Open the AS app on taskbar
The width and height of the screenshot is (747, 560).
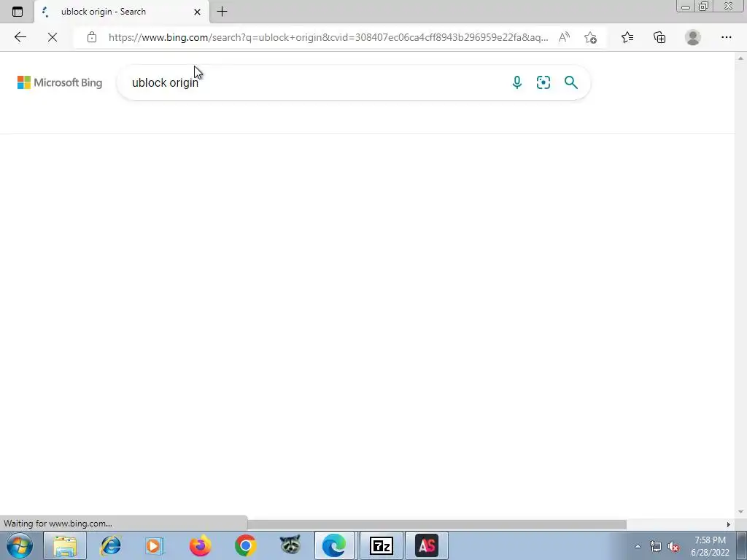tap(426, 545)
